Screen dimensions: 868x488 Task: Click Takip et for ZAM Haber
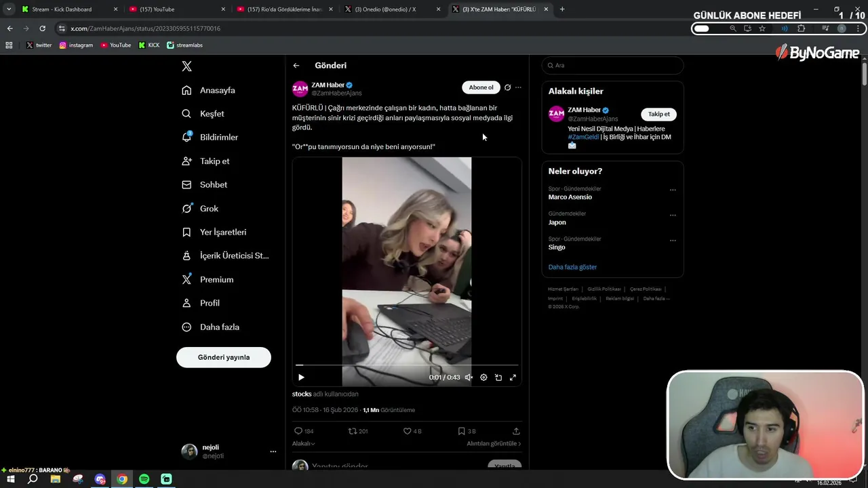click(658, 114)
